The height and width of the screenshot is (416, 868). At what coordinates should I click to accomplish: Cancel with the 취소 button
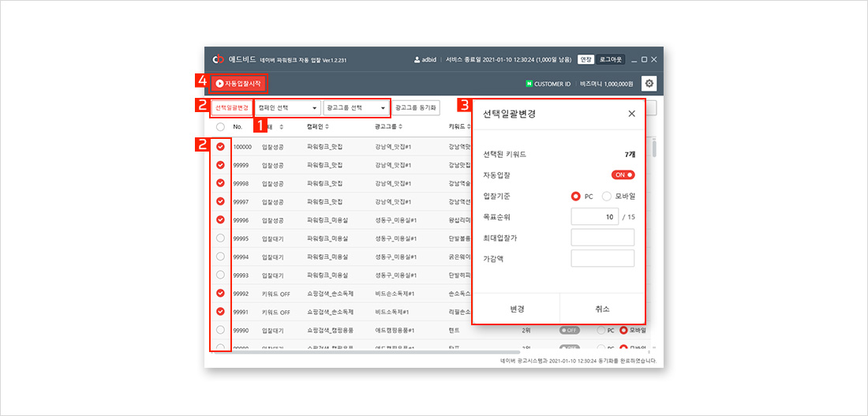click(602, 309)
